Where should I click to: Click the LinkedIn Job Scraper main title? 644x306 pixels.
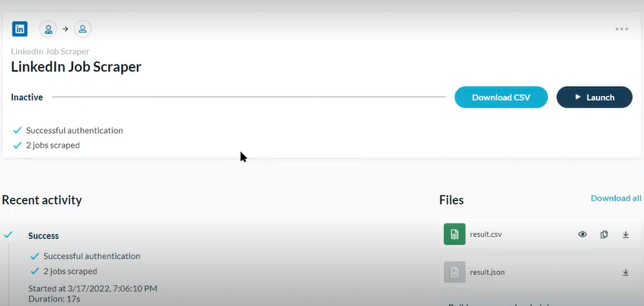click(x=76, y=67)
